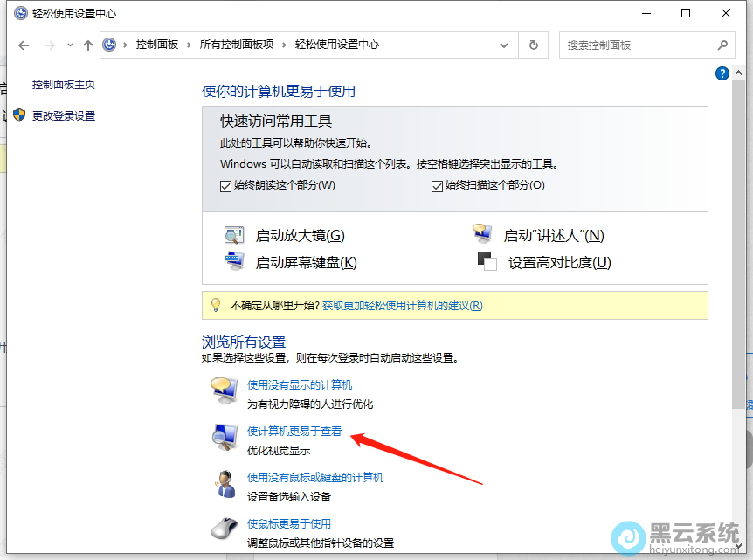Open the 使计算机更易于查看 link
Viewport: 753px width, 560px height.
tap(294, 432)
